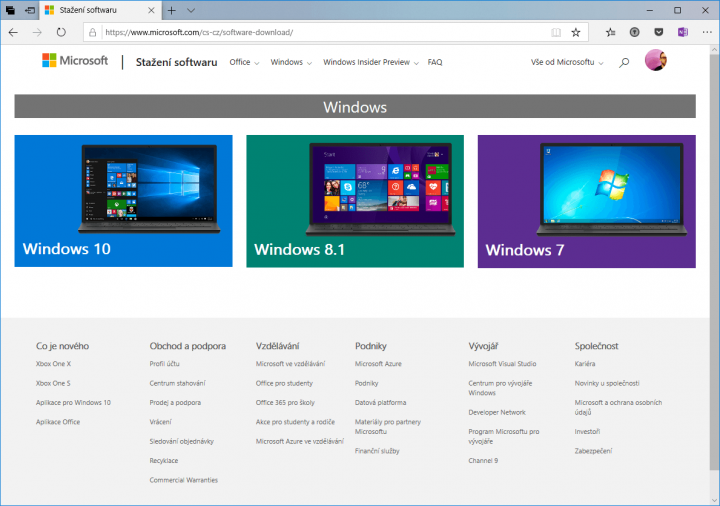Add page to favorites star
The height and width of the screenshot is (506, 720).
[576, 32]
